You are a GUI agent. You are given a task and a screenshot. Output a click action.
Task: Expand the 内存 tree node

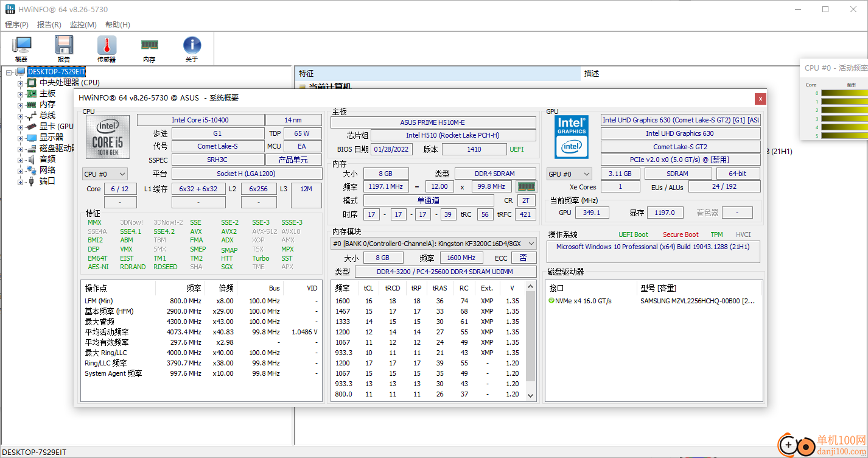pos(20,105)
